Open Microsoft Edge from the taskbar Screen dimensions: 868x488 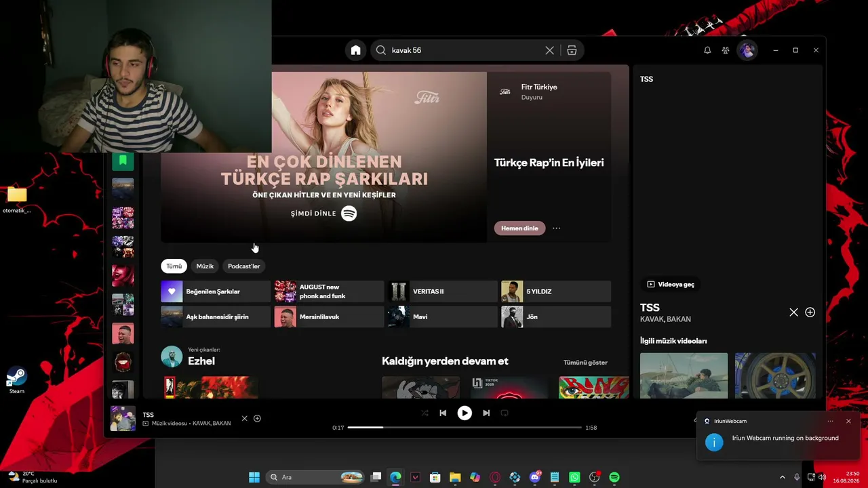click(395, 477)
